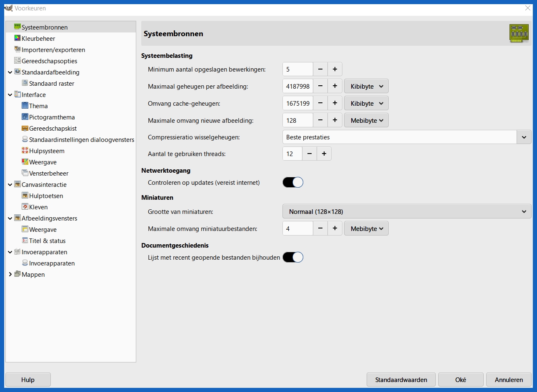Click the Omvang cache-geheugen value field
Image resolution: width=537 pixels, height=392 pixels.
[x=298, y=103]
